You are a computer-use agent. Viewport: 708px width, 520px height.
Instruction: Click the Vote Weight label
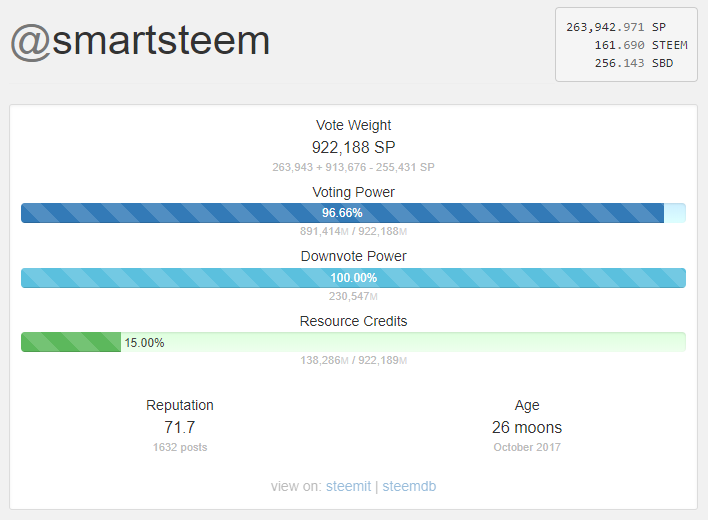pyautogui.click(x=354, y=125)
